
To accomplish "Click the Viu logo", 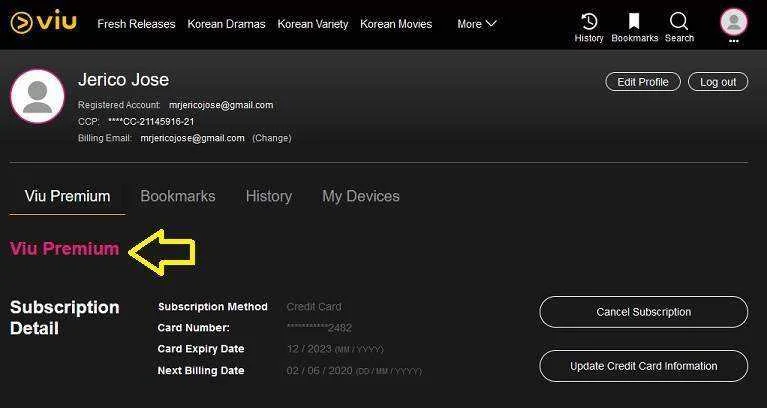I will click(43, 22).
